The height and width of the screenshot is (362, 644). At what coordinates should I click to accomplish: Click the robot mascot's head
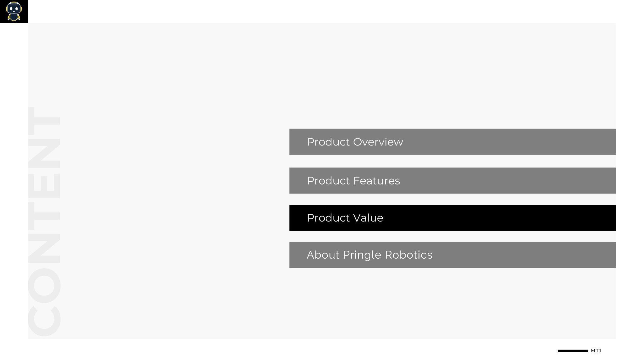14,8
